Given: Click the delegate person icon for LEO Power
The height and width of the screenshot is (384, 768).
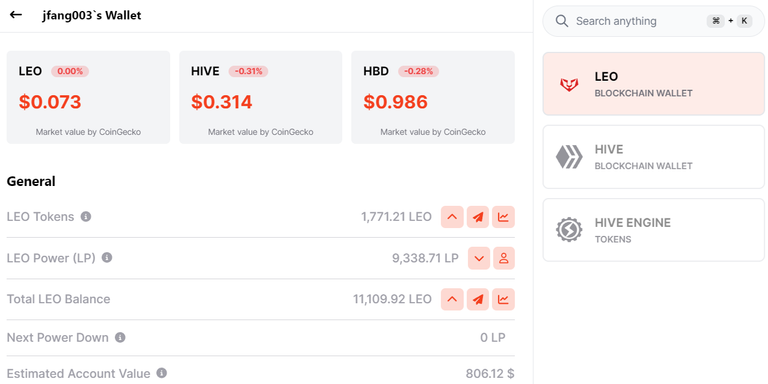Looking at the screenshot, I should click(x=504, y=258).
